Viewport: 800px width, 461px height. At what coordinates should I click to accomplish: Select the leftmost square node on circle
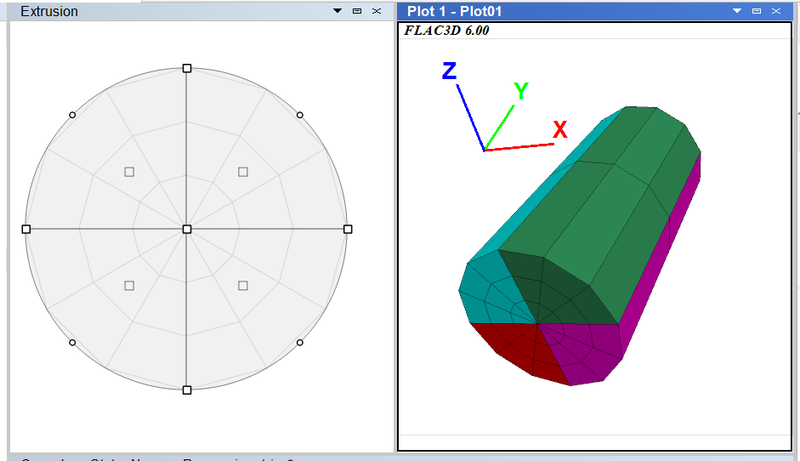pyautogui.click(x=26, y=229)
